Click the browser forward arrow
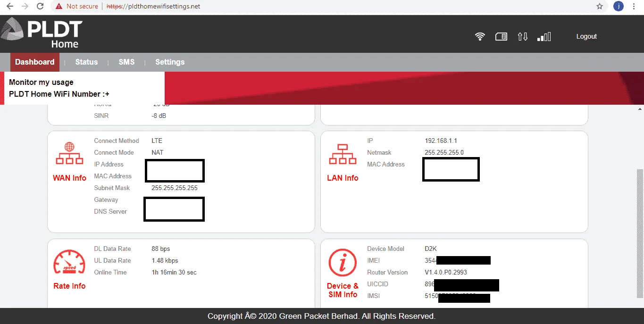Viewport: 644px width, 324px height. (25, 7)
